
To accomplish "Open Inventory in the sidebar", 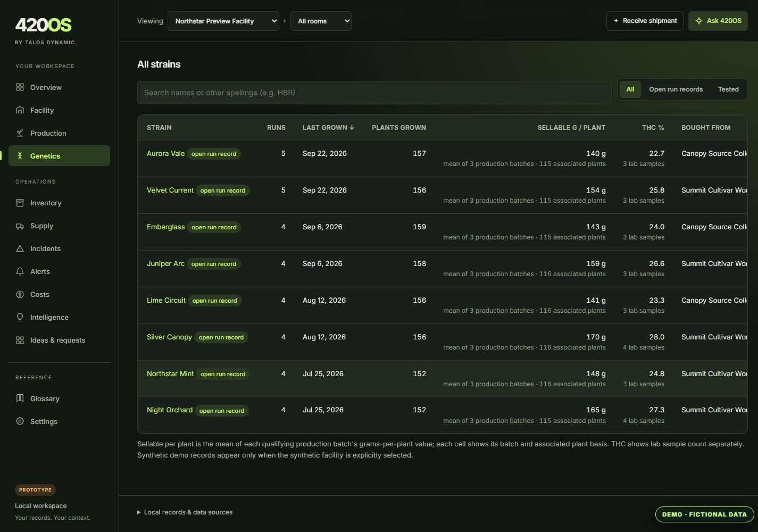I will pyautogui.click(x=59, y=203).
